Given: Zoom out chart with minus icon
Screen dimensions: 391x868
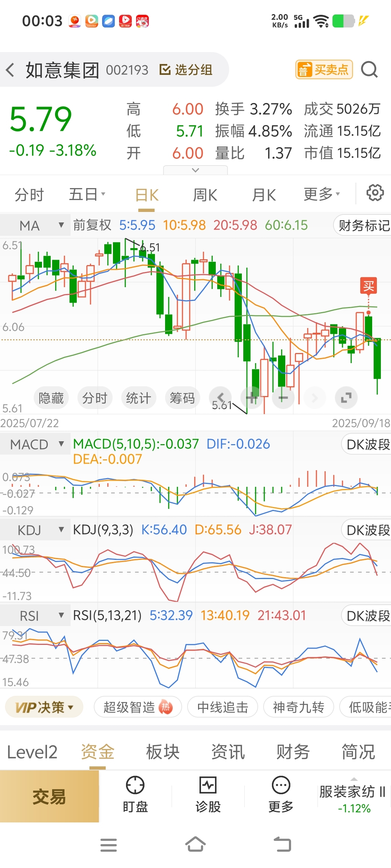Looking at the screenshot, I should coord(283,398).
